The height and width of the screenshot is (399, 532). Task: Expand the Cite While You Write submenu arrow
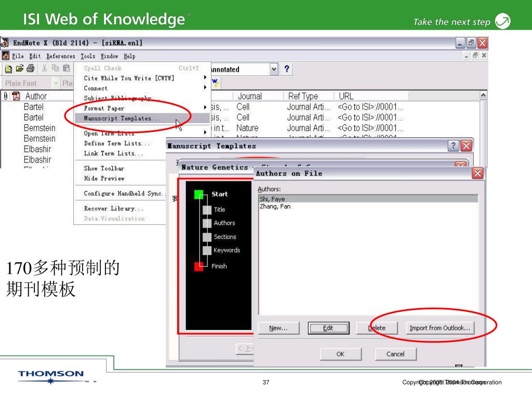[205, 78]
